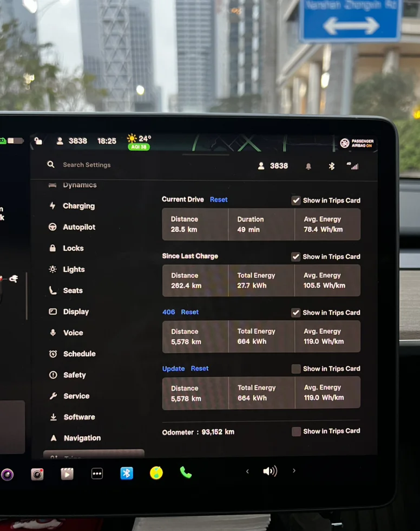This screenshot has height=531, width=420.
Task: Increase volume with the right arrow
Action: coord(294,471)
